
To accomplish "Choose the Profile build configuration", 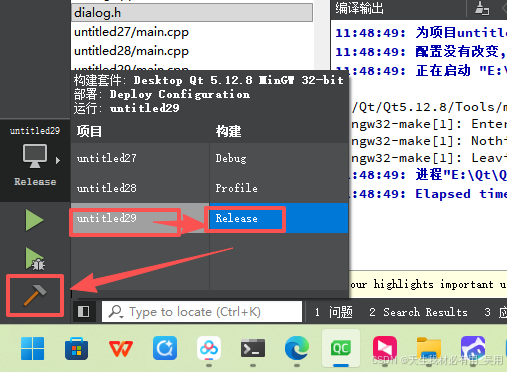I will [x=279, y=188].
